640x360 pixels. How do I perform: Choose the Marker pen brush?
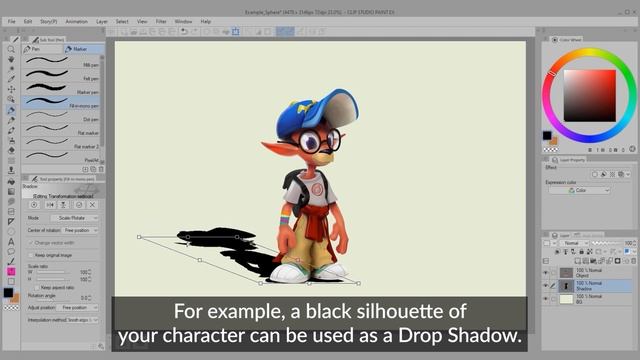click(x=61, y=89)
